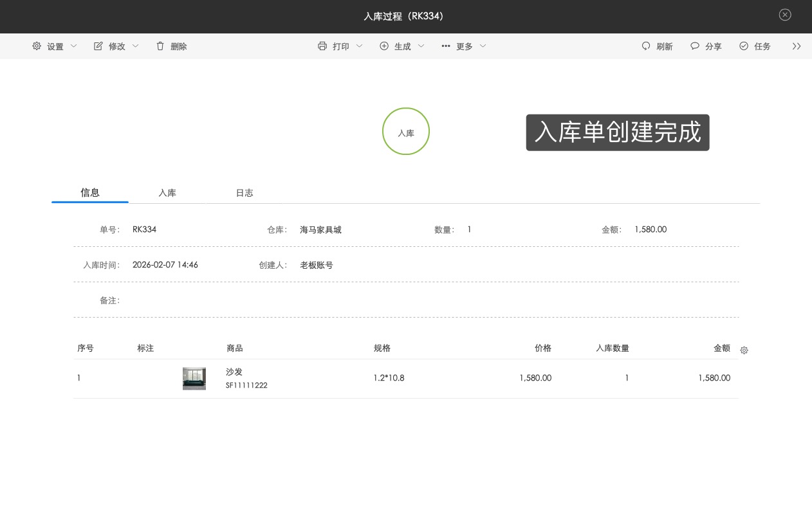Viewport: 812px width, 515px height.
Task: Select the 信息 tab
Action: [89, 192]
